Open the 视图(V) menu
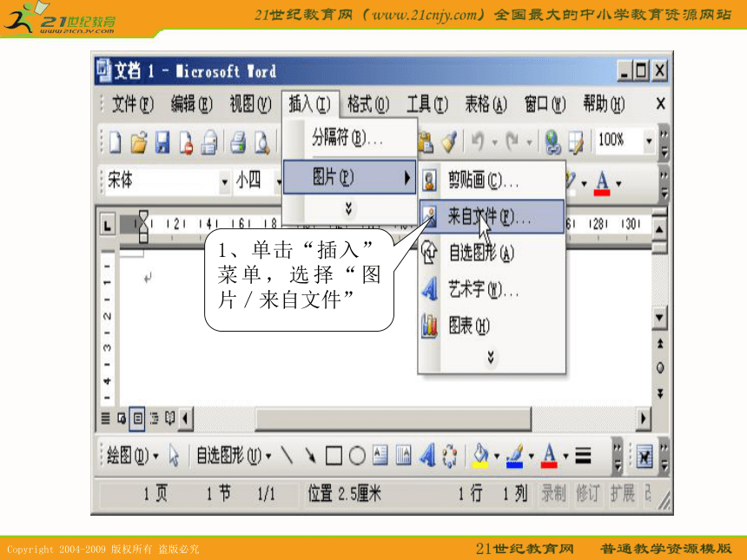Screen dimensions: 747x560 (250, 104)
